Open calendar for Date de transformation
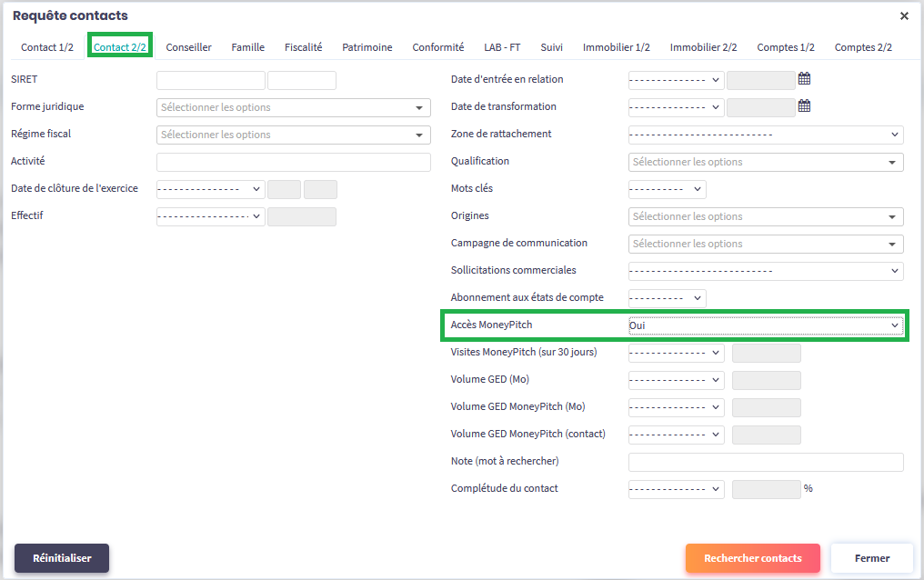The height and width of the screenshot is (580, 924). click(x=804, y=106)
